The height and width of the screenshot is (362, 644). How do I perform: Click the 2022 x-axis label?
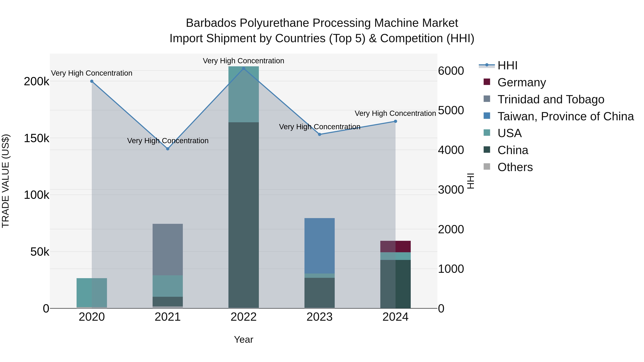244,317
